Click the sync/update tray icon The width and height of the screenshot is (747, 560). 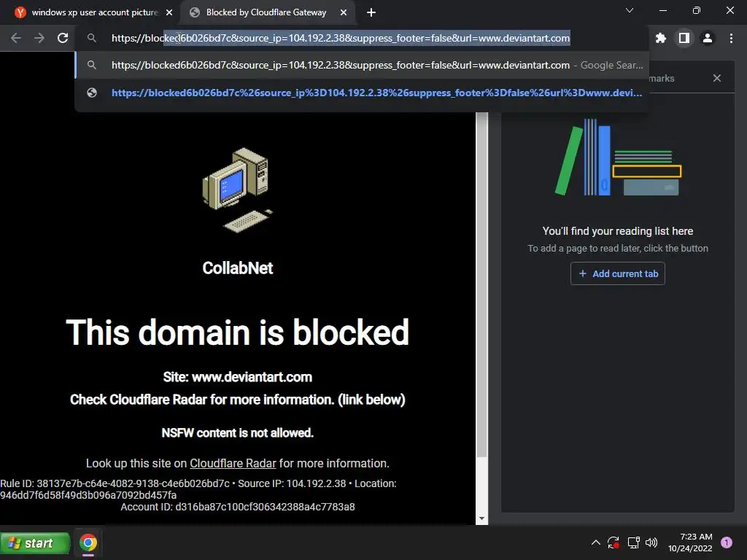[x=613, y=542]
